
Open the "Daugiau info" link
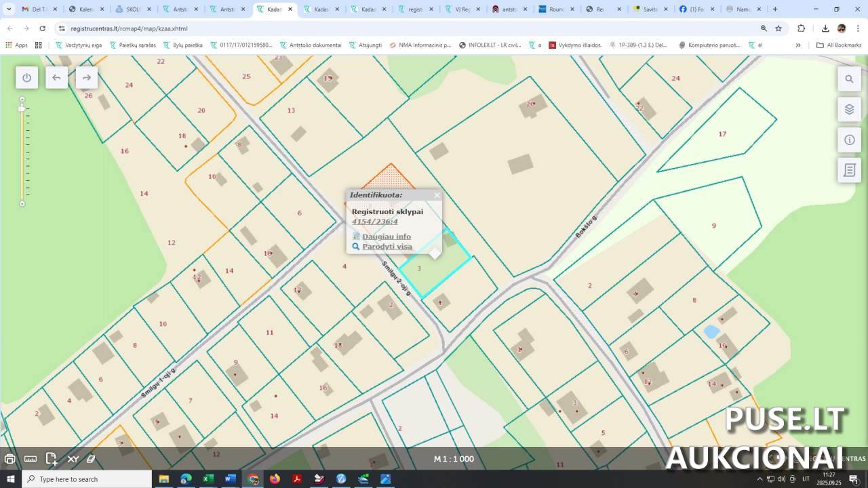click(386, 237)
